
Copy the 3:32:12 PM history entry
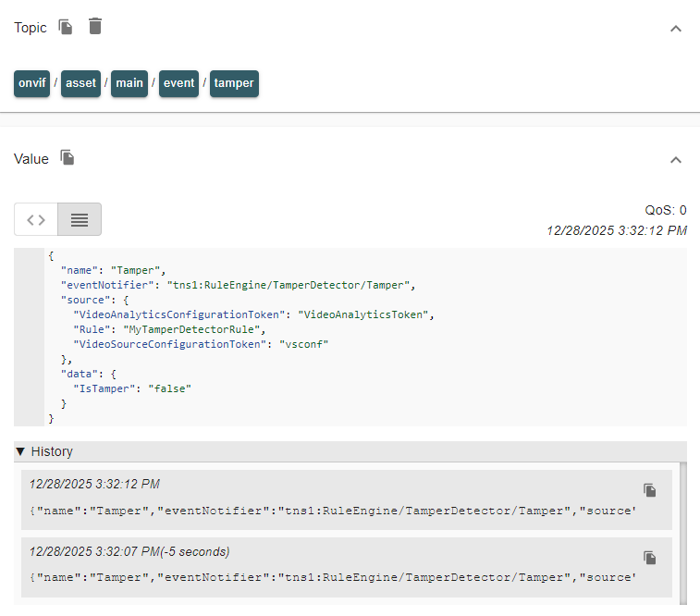pyautogui.click(x=650, y=490)
